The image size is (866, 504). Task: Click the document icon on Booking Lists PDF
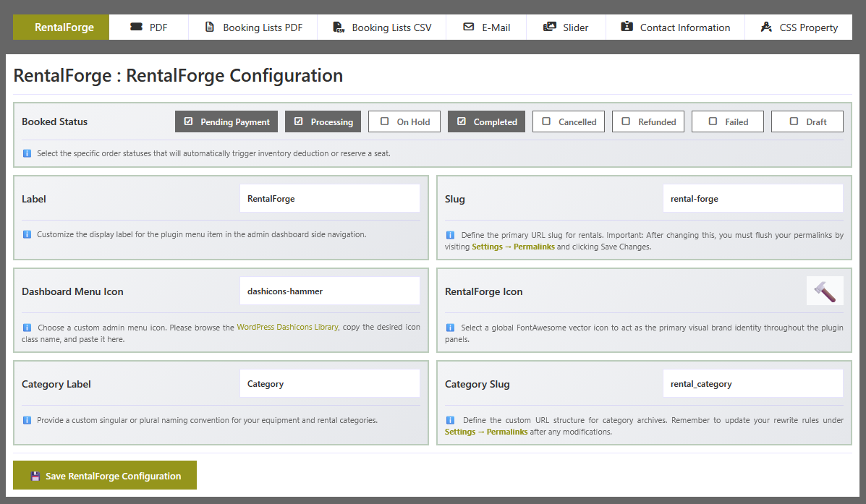click(x=210, y=27)
